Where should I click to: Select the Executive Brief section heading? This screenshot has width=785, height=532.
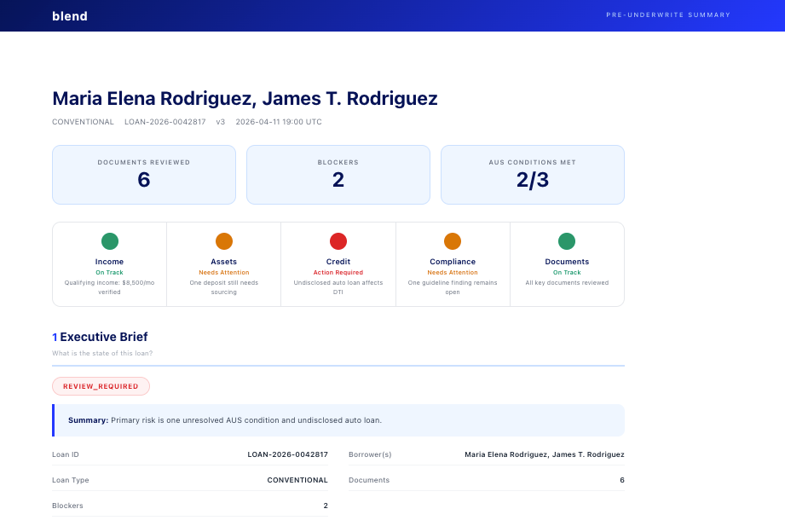(x=103, y=337)
